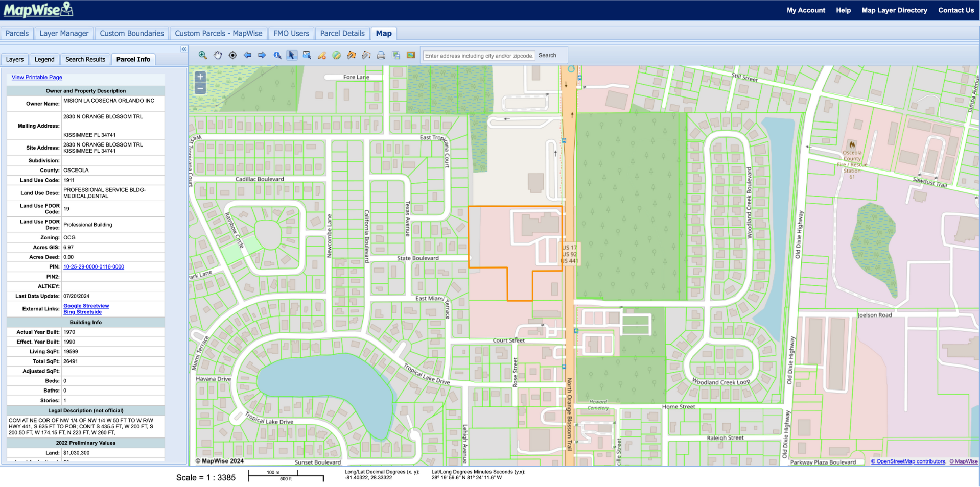Activate the Pan hand tool

[217, 55]
